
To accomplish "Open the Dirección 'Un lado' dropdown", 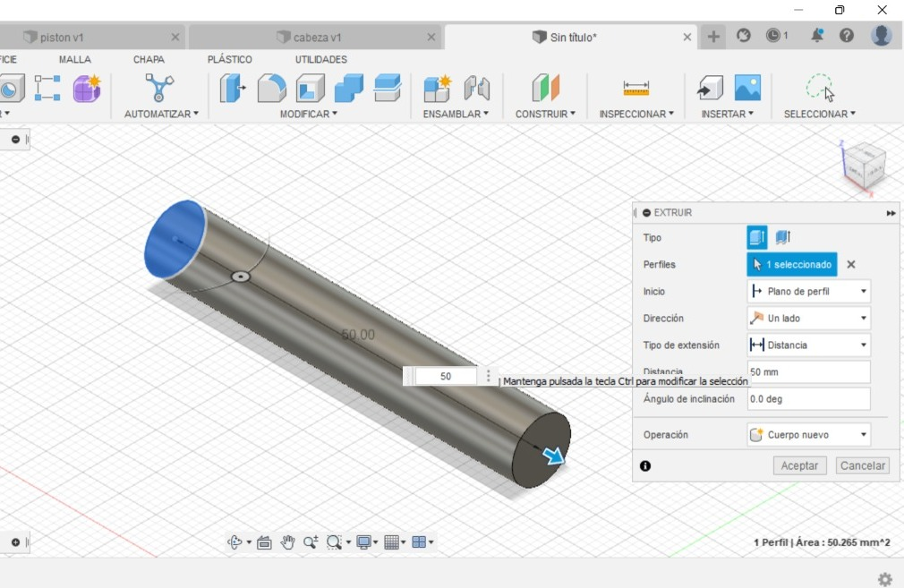I will 809,319.
